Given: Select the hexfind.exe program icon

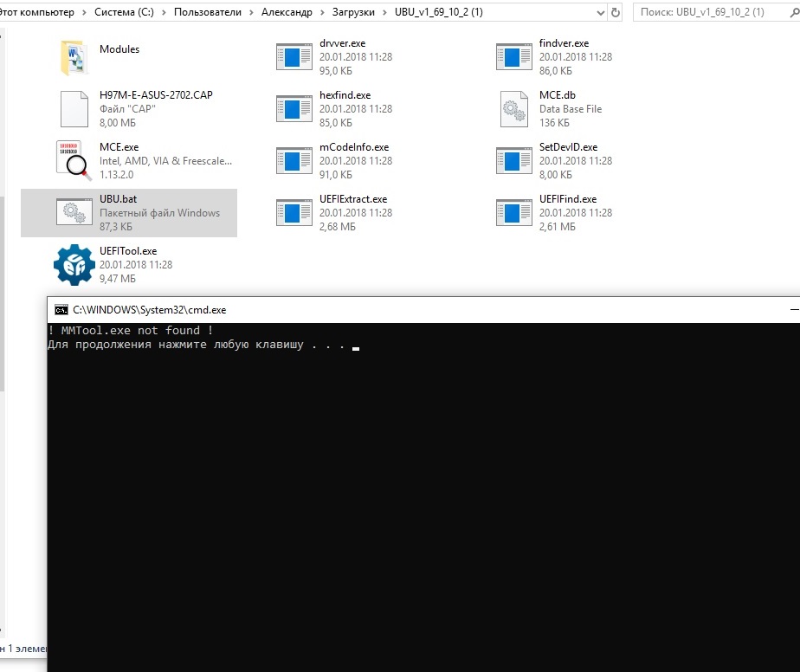Looking at the screenshot, I should (294, 109).
